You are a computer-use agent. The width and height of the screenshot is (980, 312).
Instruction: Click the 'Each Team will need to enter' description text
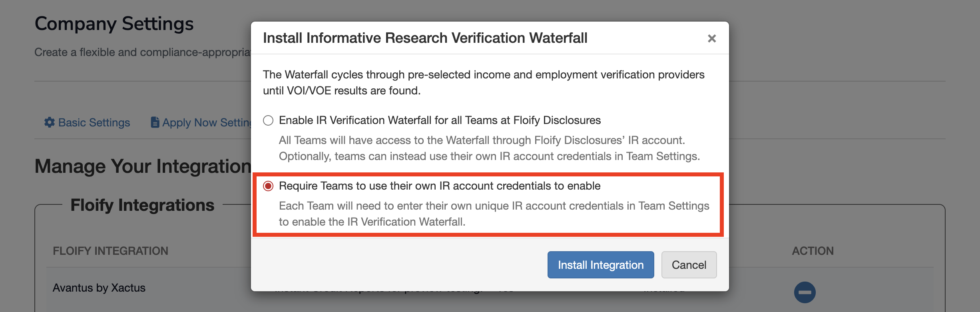point(494,214)
